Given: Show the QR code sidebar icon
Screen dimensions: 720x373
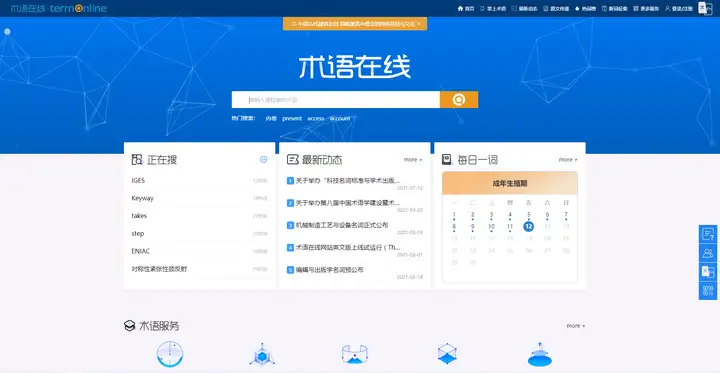Looking at the screenshot, I should pos(708,291).
